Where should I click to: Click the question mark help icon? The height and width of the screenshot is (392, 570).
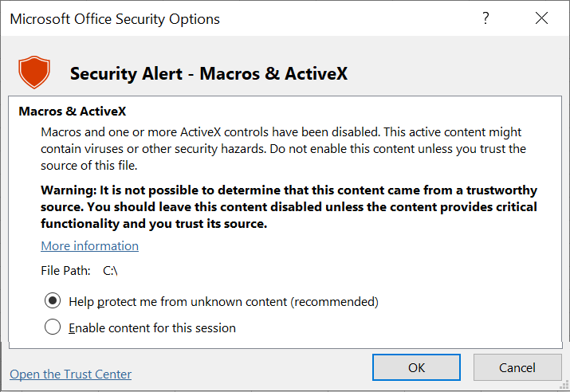485,18
